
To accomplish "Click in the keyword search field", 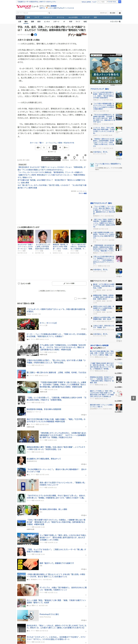I will pos(32,13).
